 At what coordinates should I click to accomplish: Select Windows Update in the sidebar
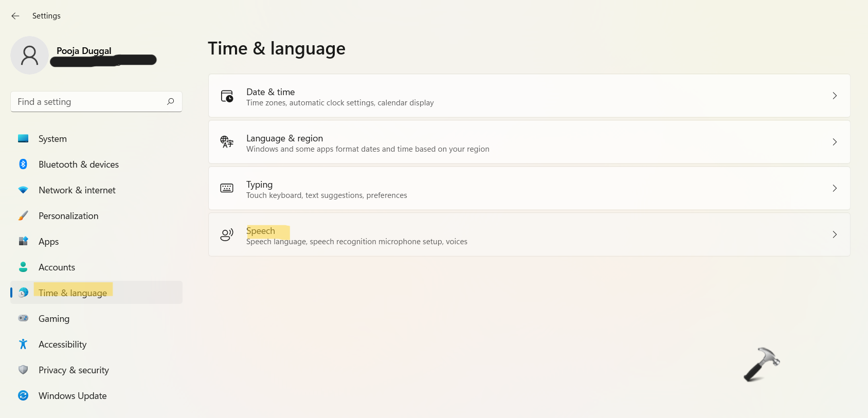[x=73, y=396]
